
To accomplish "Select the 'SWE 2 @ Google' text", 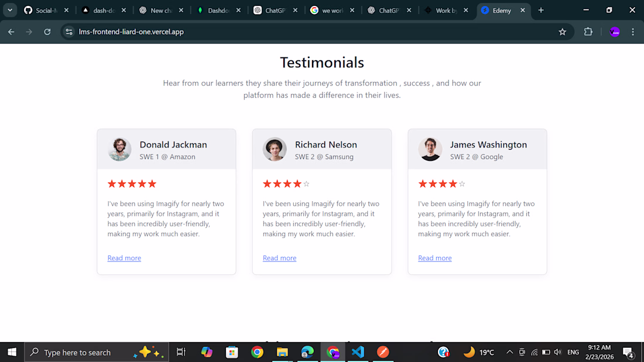I will [x=477, y=157].
